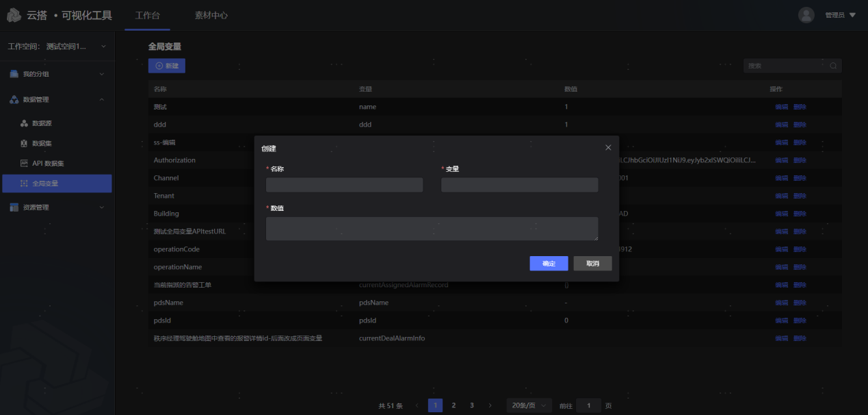This screenshot has height=415, width=868.
Task: Click the 数据源 sidebar icon
Action: 24,123
